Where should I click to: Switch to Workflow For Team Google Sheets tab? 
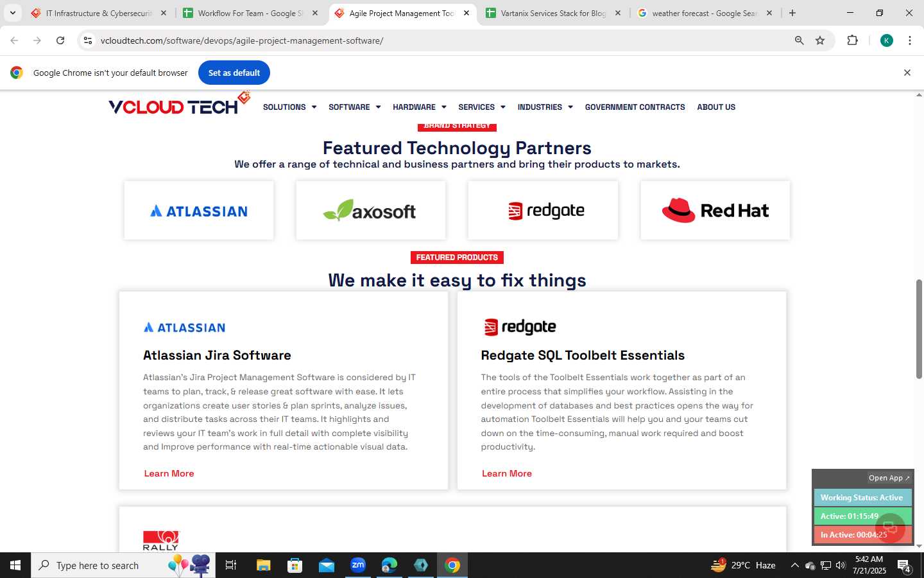(x=250, y=13)
